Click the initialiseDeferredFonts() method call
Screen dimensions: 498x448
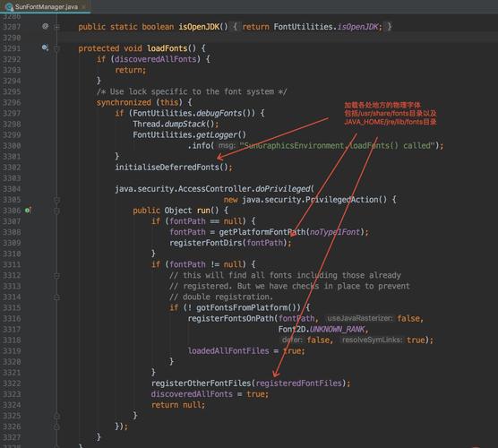[x=174, y=168]
